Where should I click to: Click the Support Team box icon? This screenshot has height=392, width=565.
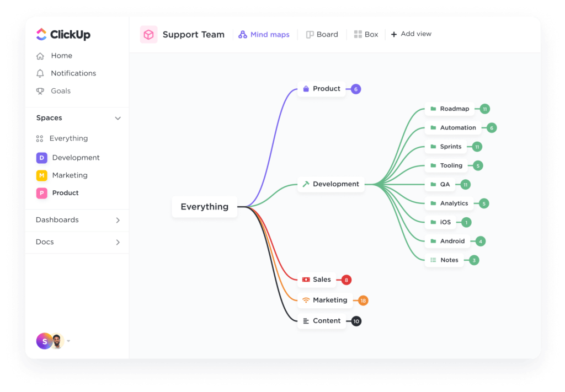(x=148, y=34)
